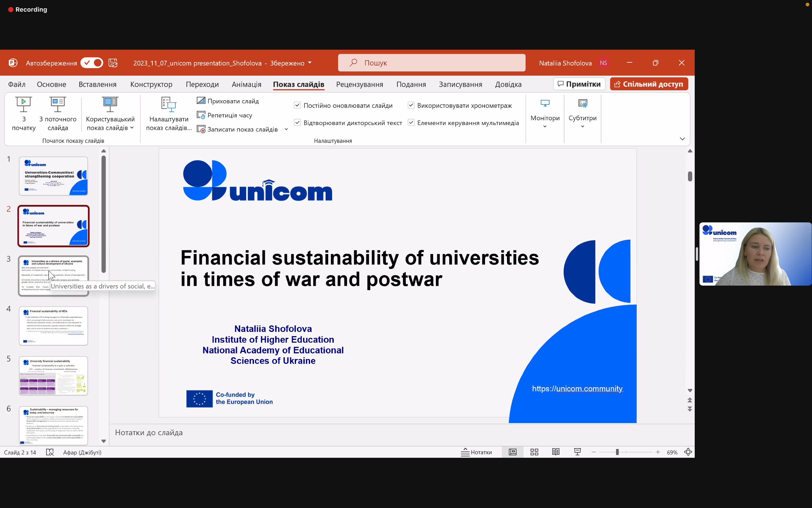Viewport: 812px width, 508px height.
Task: Click the zoom slider handle
Action: point(617,452)
